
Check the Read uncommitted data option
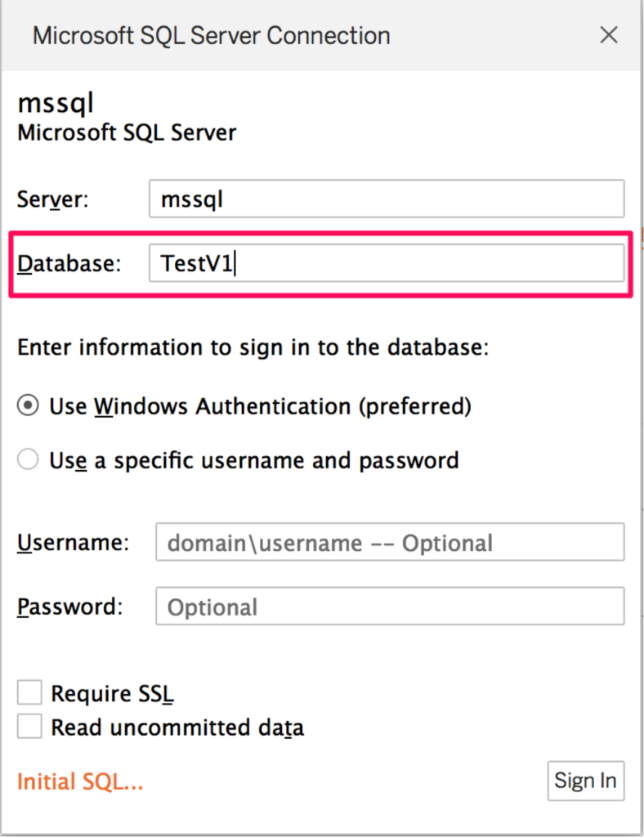[29, 726]
